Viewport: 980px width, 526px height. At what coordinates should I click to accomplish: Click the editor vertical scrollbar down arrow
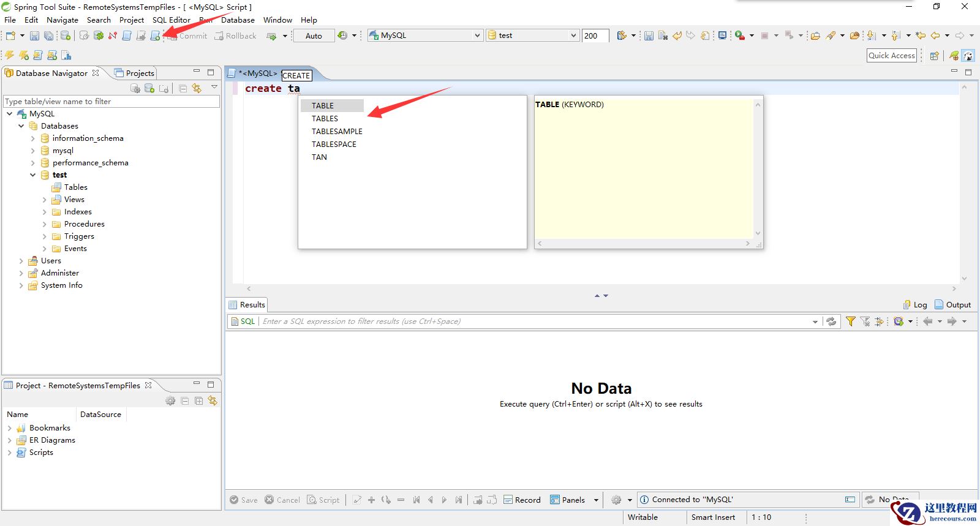click(964, 279)
